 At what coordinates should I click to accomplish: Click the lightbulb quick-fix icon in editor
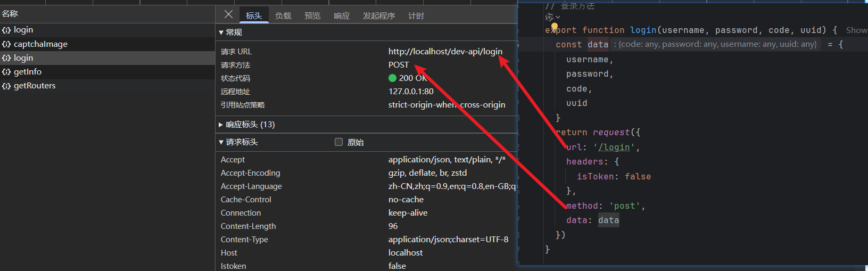coord(555,26)
